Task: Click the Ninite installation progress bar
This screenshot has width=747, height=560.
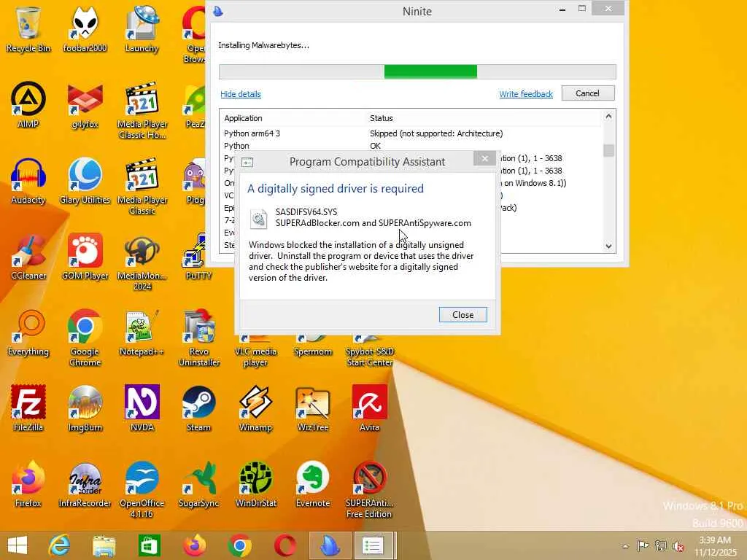Action: coord(417,72)
